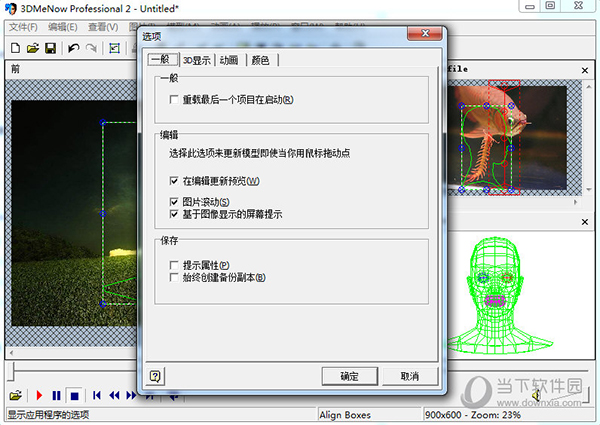
Task: Confirm with the 确定 button
Action: click(x=349, y=376)
